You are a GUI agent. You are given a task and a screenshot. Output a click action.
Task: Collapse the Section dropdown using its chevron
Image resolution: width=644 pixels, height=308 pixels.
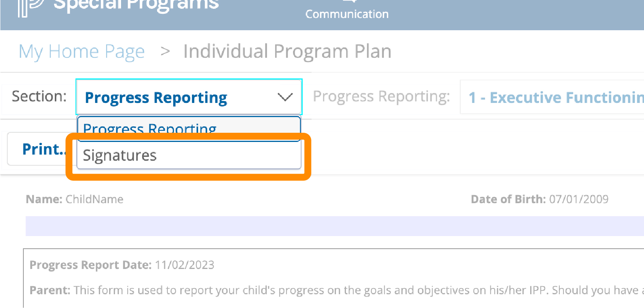coord(284,97)
